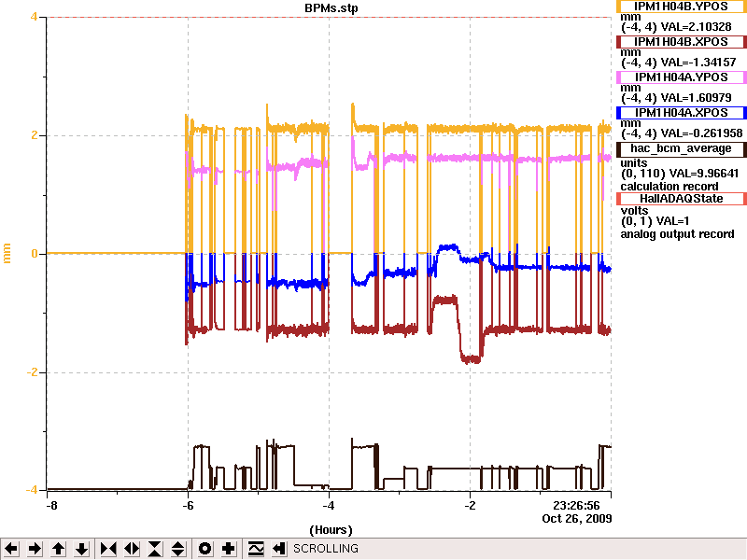
Task: Shift the plot down with the down arrow
Action: pyautogui.click(x=81, y=549)
